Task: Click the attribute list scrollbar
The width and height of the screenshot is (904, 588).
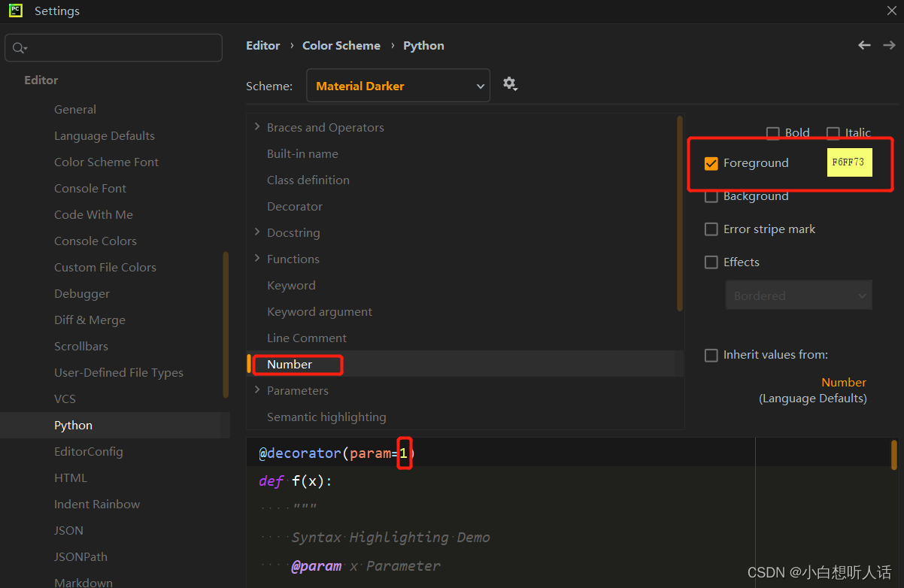Action: pyautogui.click(x=680, y=214)
